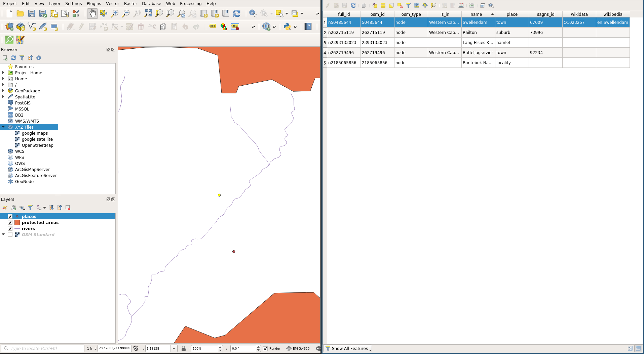This screenshot has width=644, height=354.
Task: Refresh the map canvas
Action: (237, 13)
